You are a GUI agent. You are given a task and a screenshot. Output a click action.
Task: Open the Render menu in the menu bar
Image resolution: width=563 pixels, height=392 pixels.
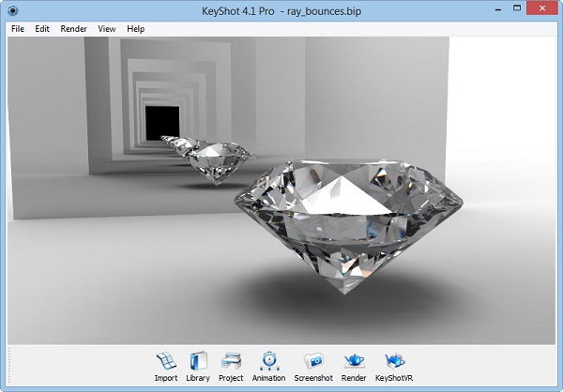pos(73,29)
